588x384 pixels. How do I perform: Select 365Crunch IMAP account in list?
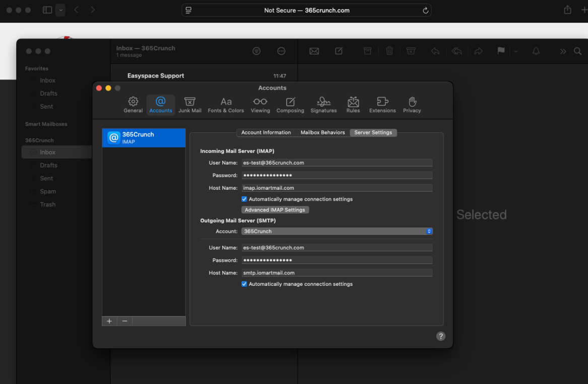click(x=144, y=138)
